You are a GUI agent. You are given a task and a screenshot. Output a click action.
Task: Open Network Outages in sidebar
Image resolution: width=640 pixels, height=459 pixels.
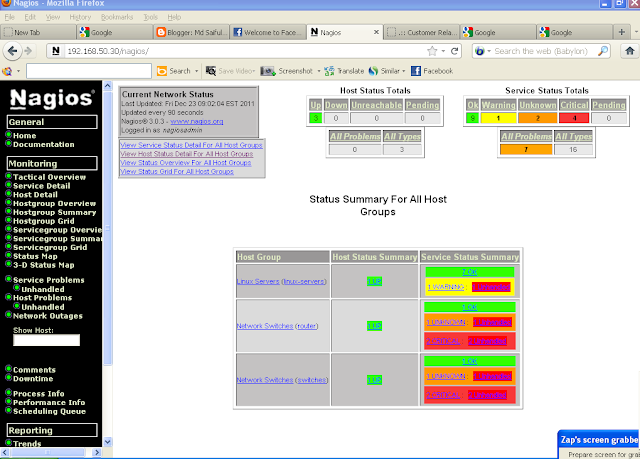click(48, 316)
